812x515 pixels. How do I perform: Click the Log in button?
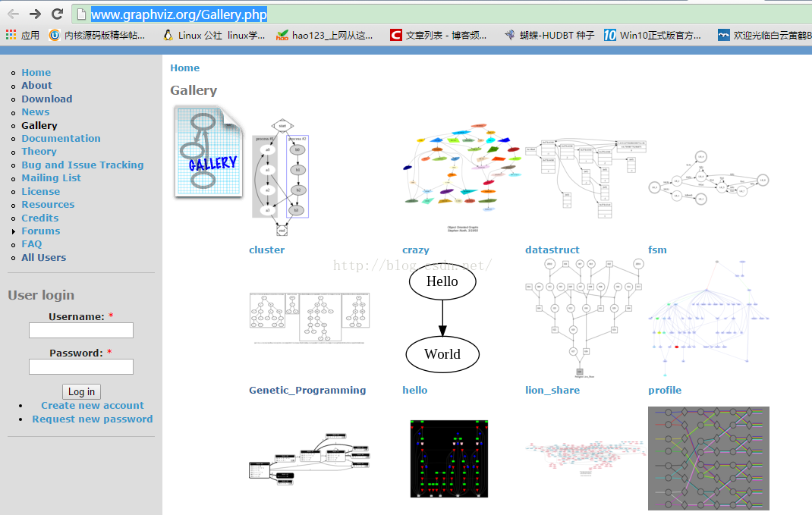(x=81, y=392)
